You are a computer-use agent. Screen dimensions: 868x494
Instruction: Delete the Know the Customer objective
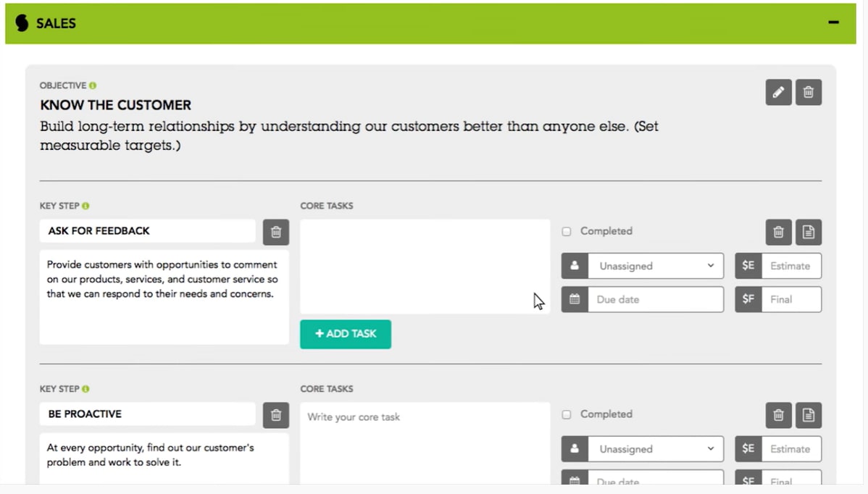pos(809,93)
